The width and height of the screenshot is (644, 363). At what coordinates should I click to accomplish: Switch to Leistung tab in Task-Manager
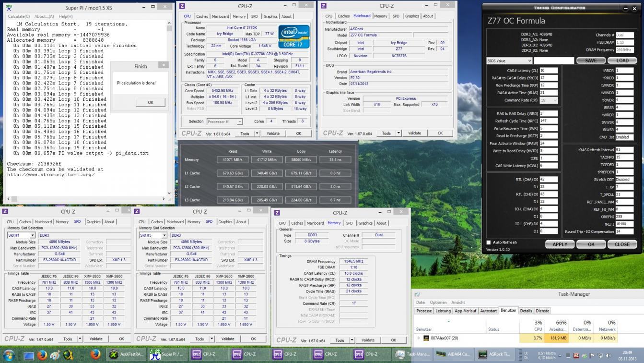443,311
